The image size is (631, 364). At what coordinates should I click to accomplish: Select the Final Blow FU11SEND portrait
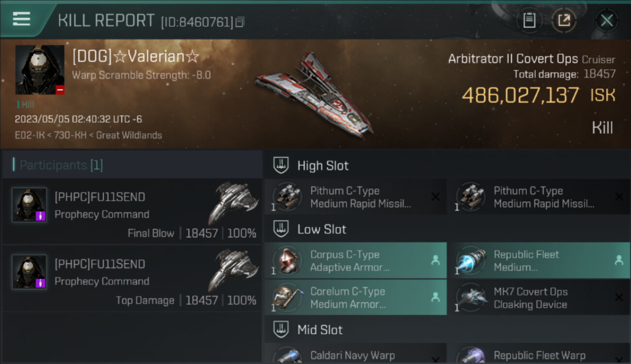pos(29,205)
